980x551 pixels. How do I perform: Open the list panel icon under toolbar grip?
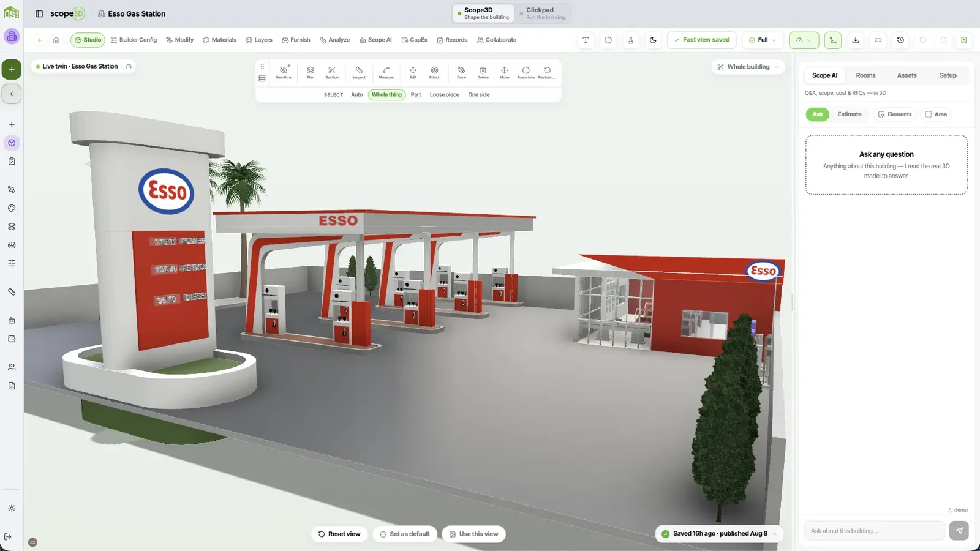tap(262, 78)
